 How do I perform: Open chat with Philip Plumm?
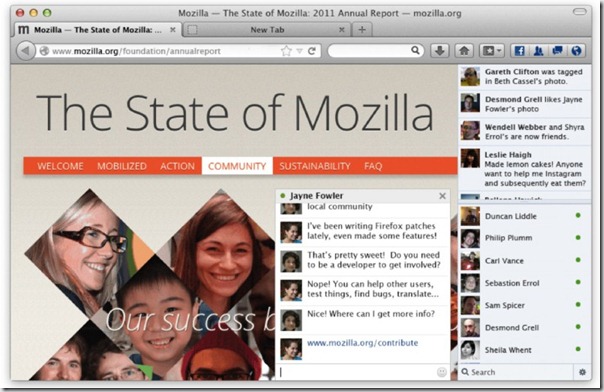point(525,238)
